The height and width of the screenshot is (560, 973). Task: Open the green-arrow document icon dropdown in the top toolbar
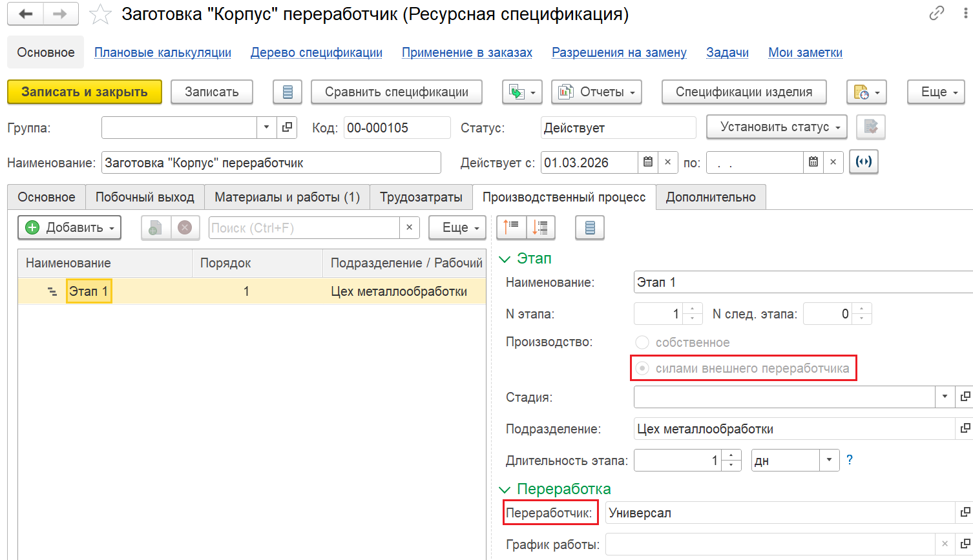[522, 92]
